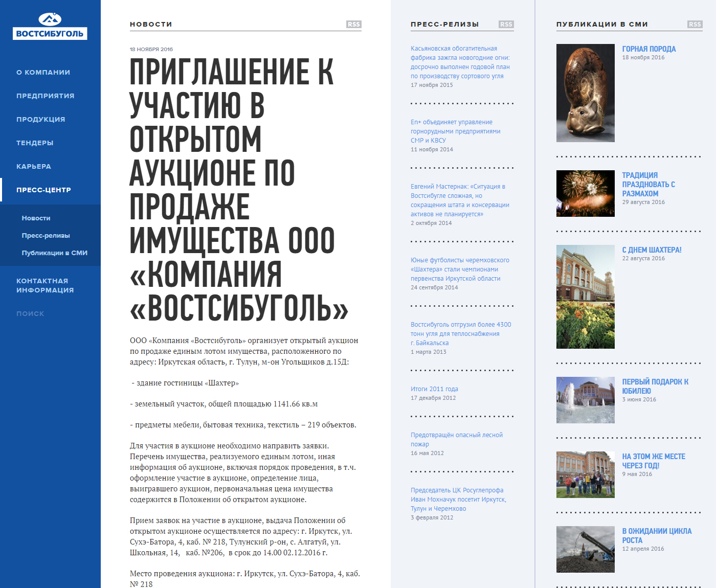This screenshot has height=588, width=716.
Task: Open the С днем шахтера! publication
Action: [652, 250]
